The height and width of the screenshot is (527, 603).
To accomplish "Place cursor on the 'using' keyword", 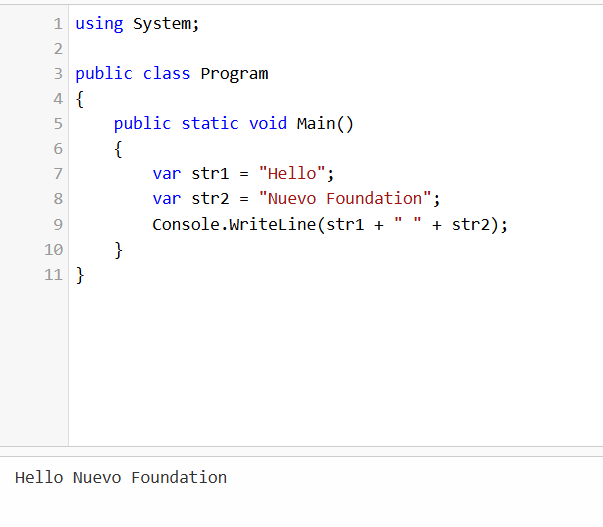I will [99, 24].
